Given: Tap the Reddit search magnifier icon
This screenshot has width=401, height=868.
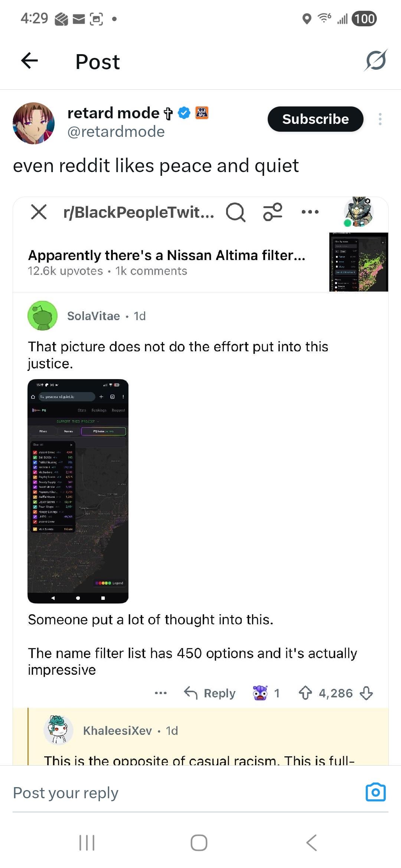Looking at the screenshot, I should pos(236,213).
